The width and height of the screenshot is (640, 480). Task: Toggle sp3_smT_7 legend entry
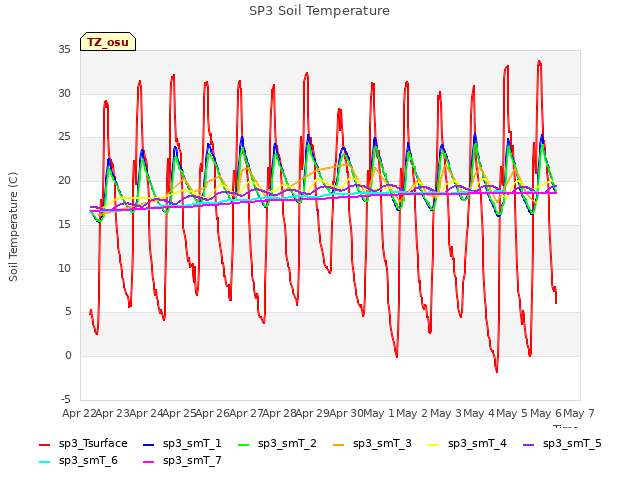(182, 461)
